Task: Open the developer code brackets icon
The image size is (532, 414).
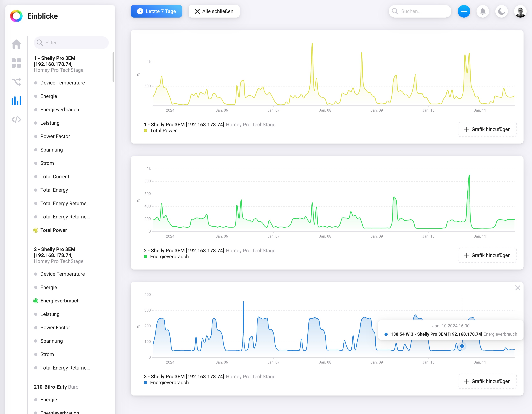Action: click(x=16, y=120)
